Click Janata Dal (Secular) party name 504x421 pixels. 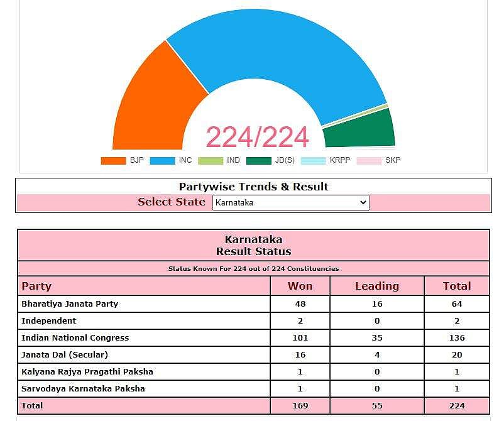pyautogui.click(x=65, y=354)
